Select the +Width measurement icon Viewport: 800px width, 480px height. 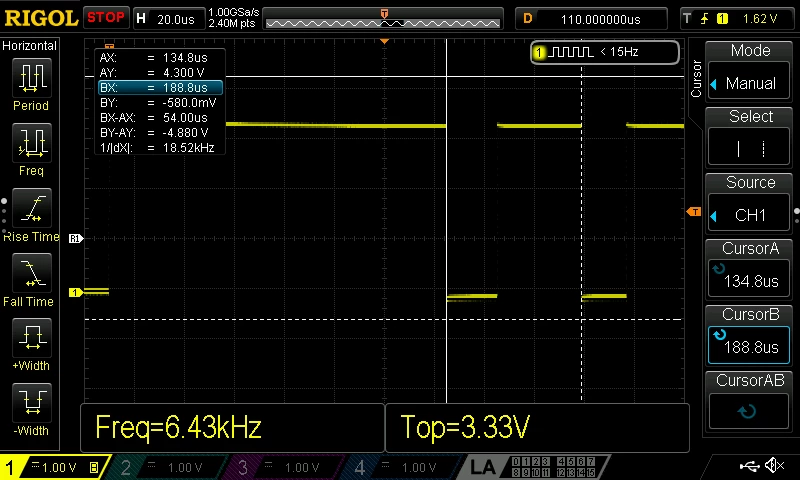click(32, 338)
